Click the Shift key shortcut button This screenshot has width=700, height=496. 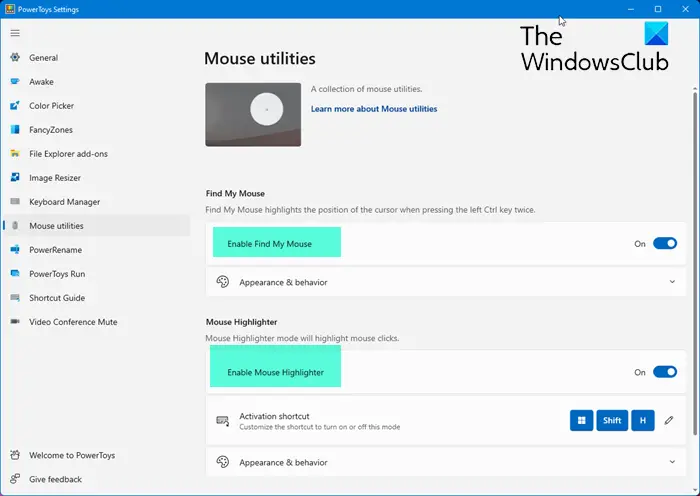[612, 420]
